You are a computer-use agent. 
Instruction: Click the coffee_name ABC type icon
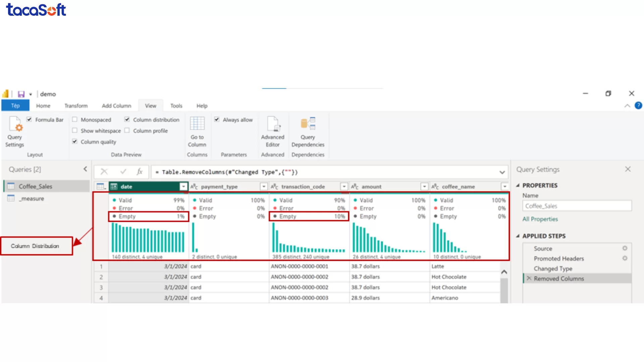435,186
